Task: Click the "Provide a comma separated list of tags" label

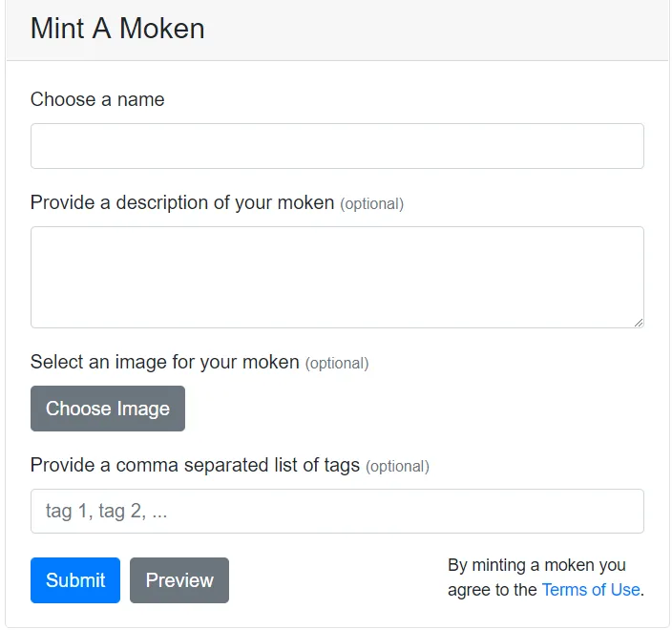Action: click(x=195, y=466)
